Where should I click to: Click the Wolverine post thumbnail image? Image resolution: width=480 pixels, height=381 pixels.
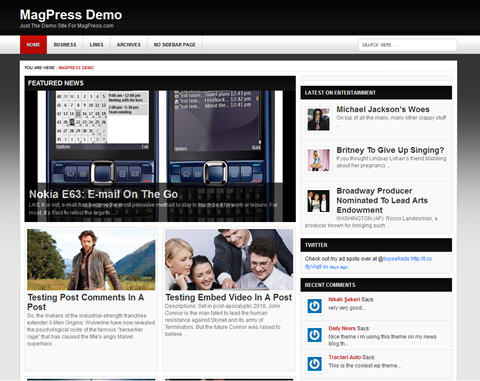coord(91,259)
